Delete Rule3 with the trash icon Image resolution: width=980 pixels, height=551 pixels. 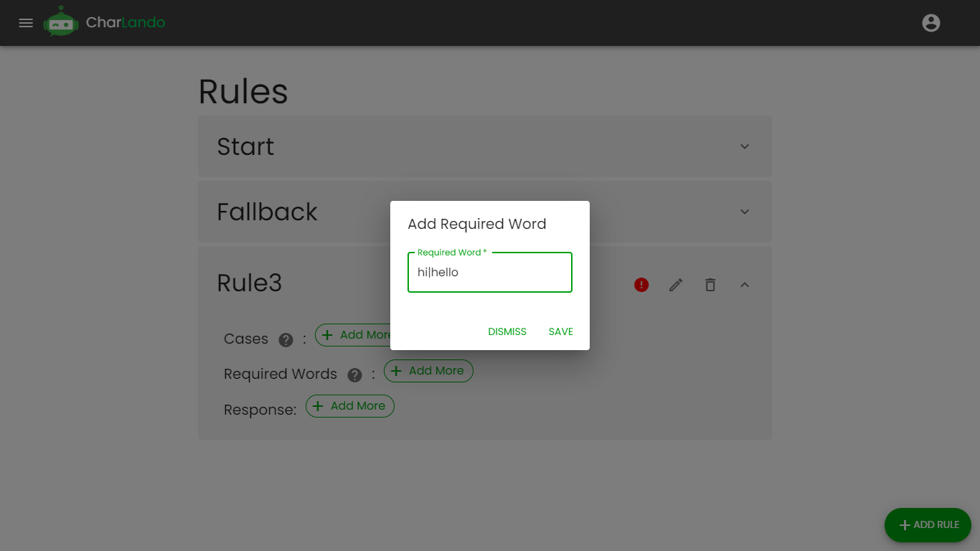[x=710, y=285]
